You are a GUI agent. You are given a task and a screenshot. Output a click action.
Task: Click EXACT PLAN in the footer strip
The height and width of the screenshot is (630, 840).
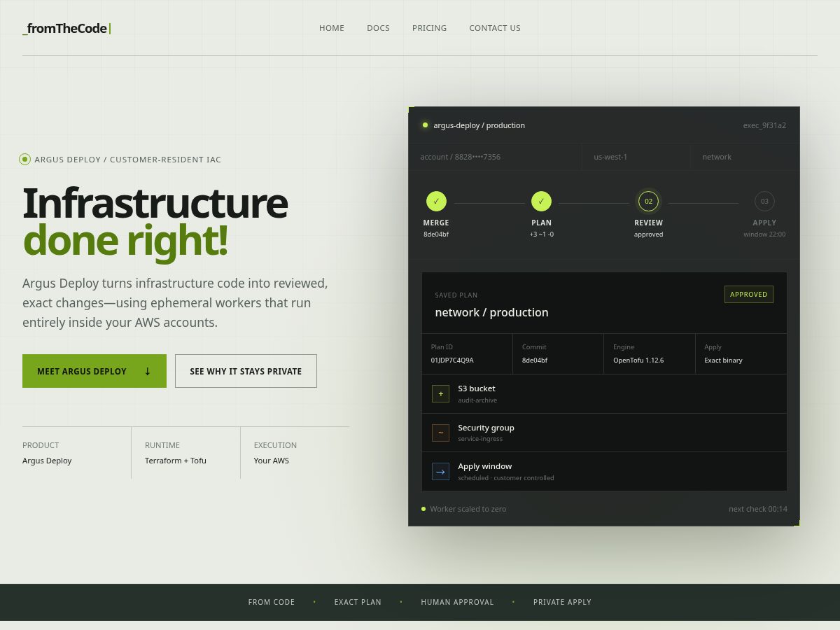tap(358, 602)
